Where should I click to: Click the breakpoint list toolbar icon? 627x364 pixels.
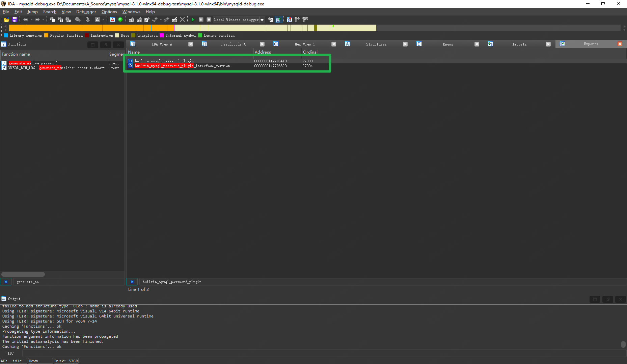click(289, 20)
